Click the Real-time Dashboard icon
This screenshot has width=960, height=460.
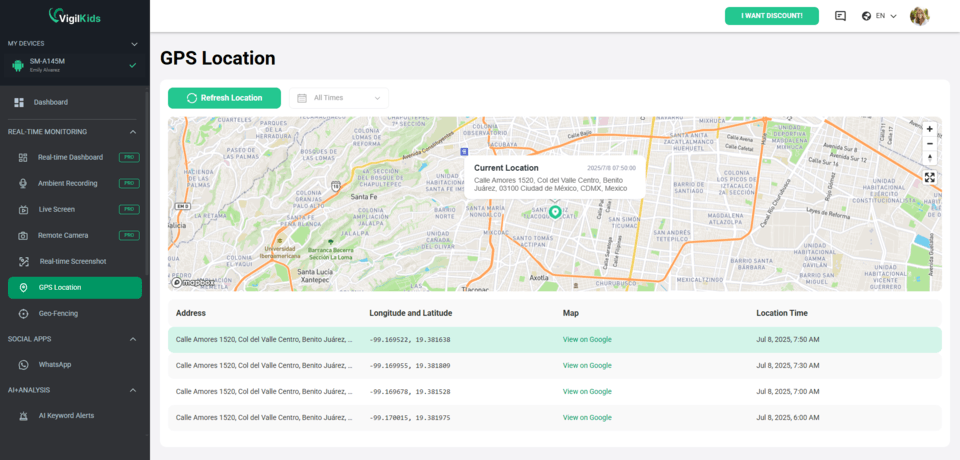[23, 157]
